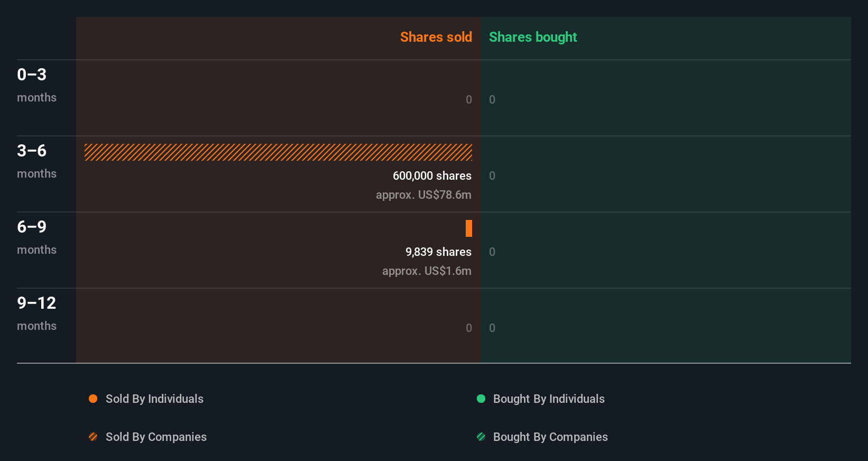Screen dimensions: 868x461
Task: Click the solid orange 9,839 shares bar
Action: tap(469, 228)
